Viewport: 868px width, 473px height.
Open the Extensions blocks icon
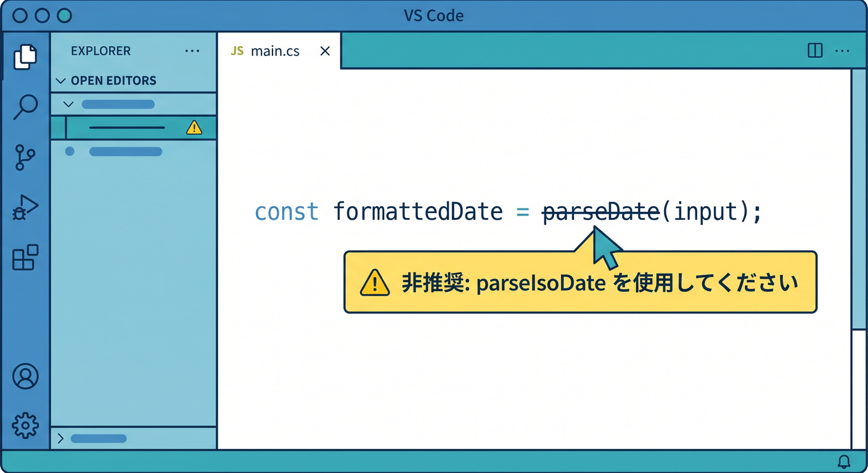point(25,257)
